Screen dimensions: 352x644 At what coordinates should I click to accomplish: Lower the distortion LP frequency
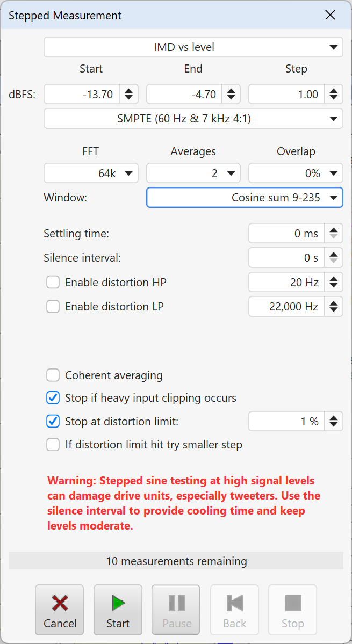(334, 309)
